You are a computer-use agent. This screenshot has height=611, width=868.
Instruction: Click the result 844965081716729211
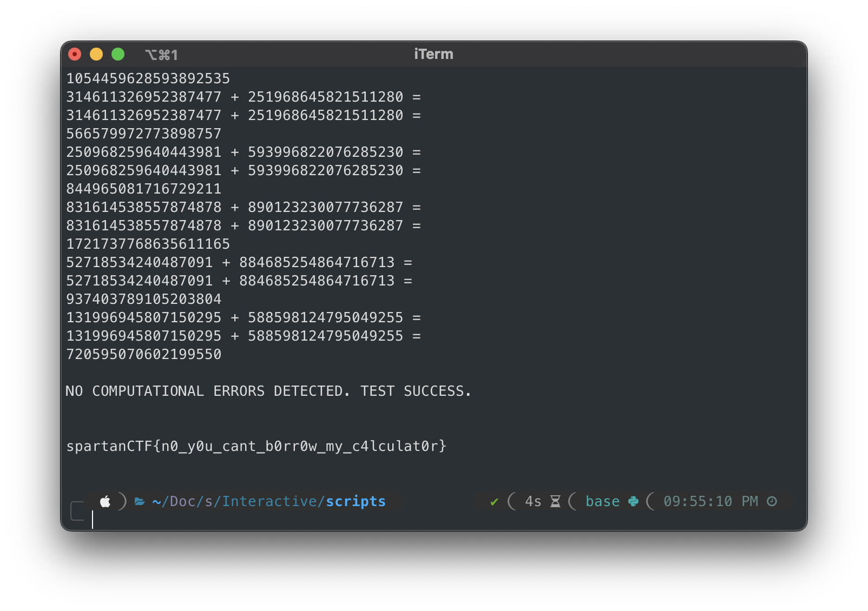(x=144, y=189)
